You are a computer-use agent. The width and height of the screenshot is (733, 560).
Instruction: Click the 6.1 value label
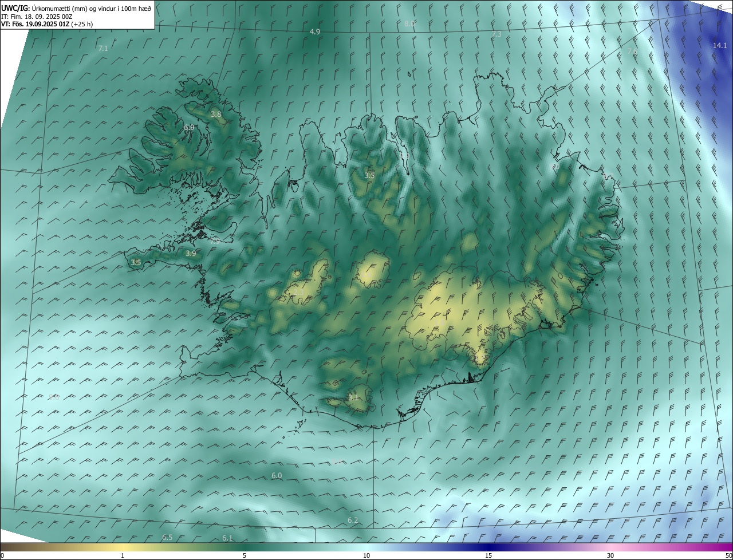[227, 538]
